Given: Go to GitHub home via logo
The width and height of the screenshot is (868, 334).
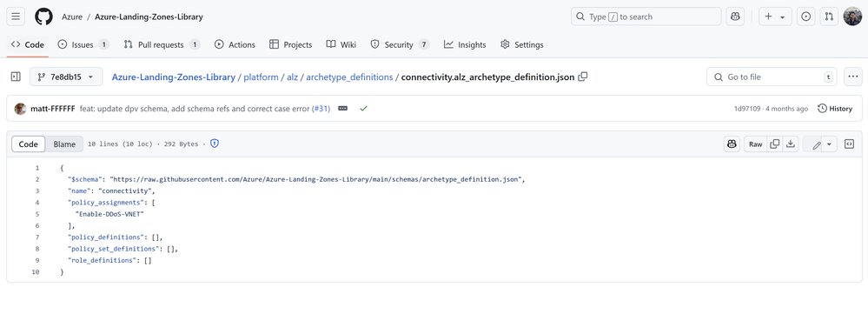Looking at the screenshot, I should [x=43, y=17].
